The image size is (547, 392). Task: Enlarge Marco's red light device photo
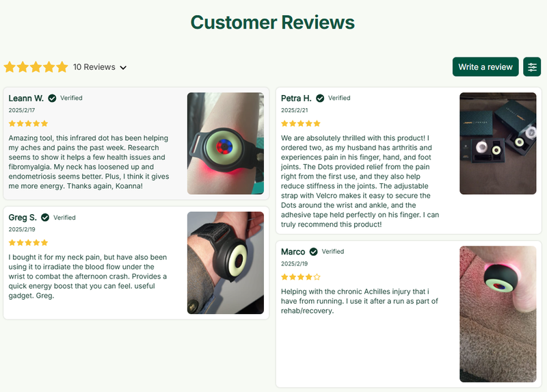[498, 314]
